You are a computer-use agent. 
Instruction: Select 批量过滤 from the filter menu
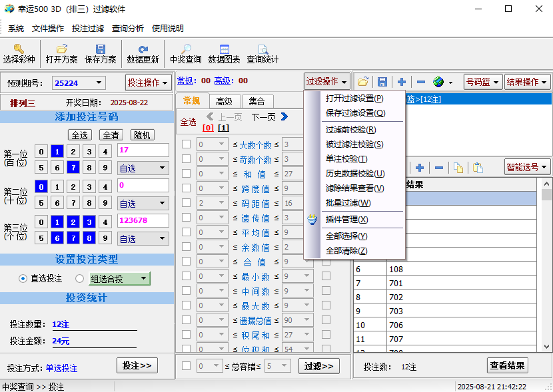coord(348,203)
